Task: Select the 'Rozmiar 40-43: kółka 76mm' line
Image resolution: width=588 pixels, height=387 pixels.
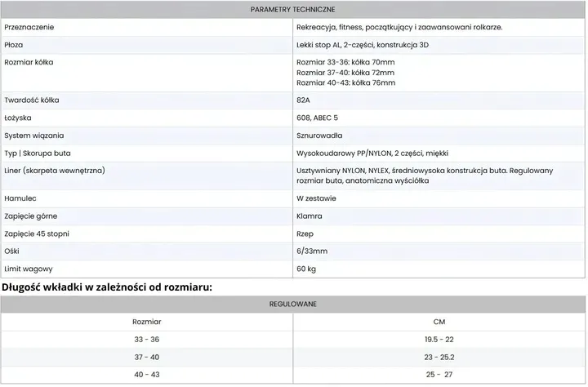Action: pyautogui.click(x=345, y=82)
